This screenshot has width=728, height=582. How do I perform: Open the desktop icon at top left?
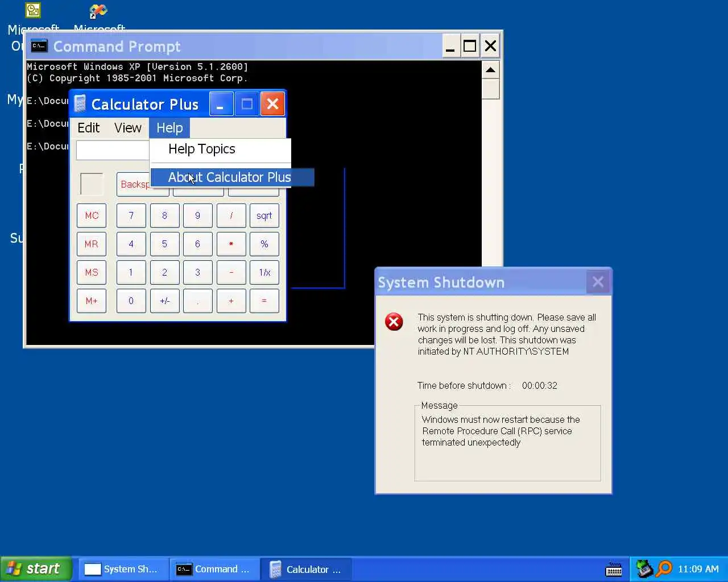33,10
